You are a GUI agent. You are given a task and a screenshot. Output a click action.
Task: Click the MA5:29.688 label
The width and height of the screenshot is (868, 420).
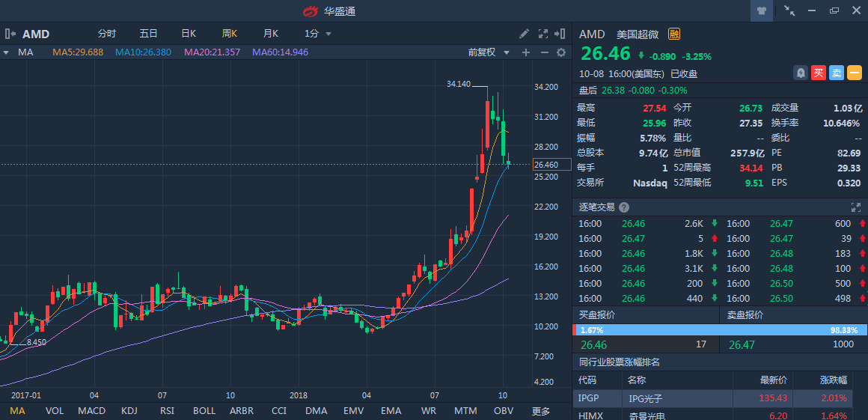78,52
